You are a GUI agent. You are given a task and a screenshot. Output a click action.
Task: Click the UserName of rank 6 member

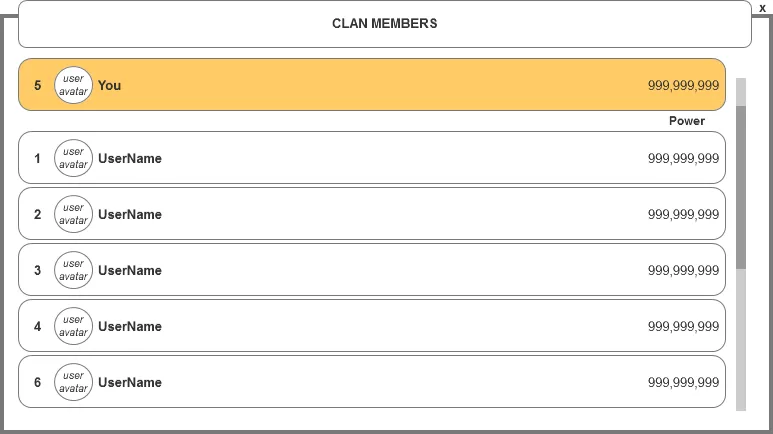pos(130,382)
